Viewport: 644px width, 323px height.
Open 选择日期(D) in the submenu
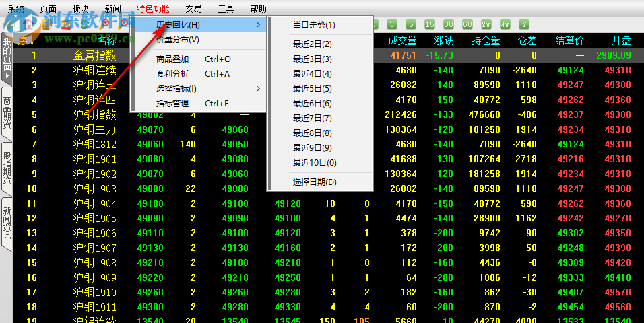point(321,182)
